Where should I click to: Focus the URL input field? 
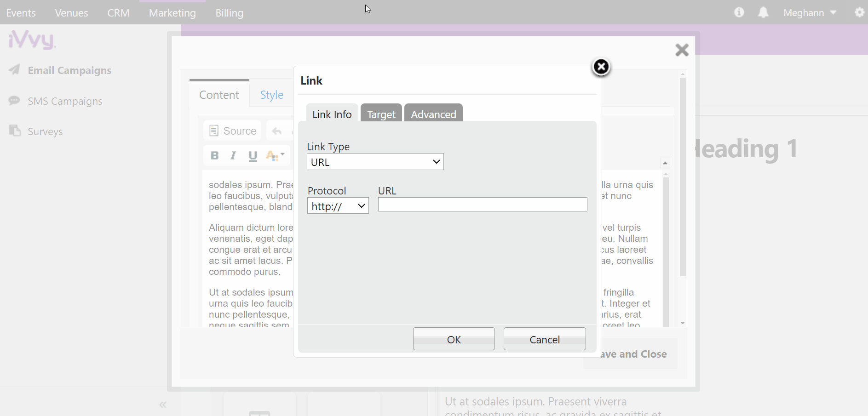pyautogui.click(x=483, y=205)
